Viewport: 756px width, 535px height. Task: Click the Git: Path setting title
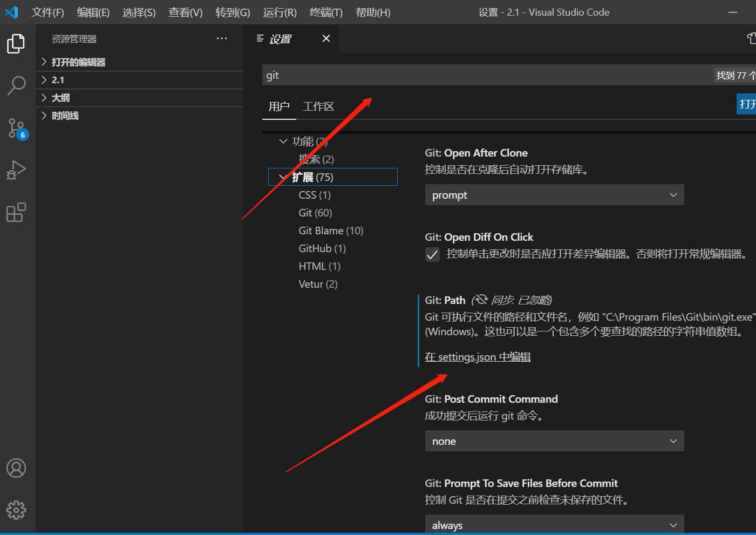coord(445,300)
